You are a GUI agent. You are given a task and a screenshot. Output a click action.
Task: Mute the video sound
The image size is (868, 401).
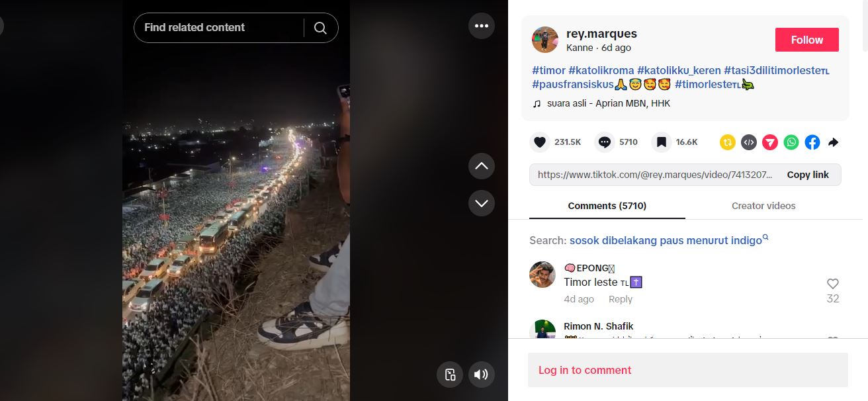[x=481, y=375]
